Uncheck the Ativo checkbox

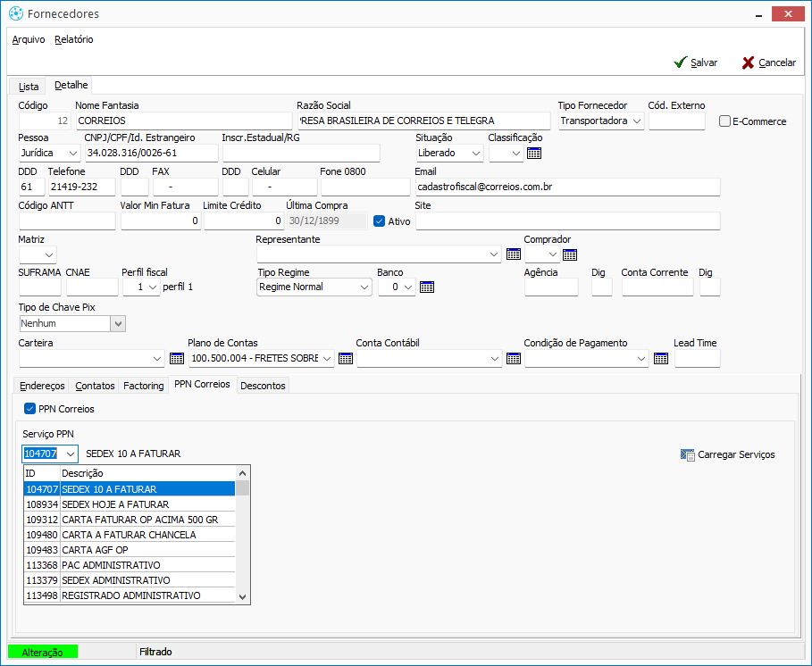coord(379,221)
